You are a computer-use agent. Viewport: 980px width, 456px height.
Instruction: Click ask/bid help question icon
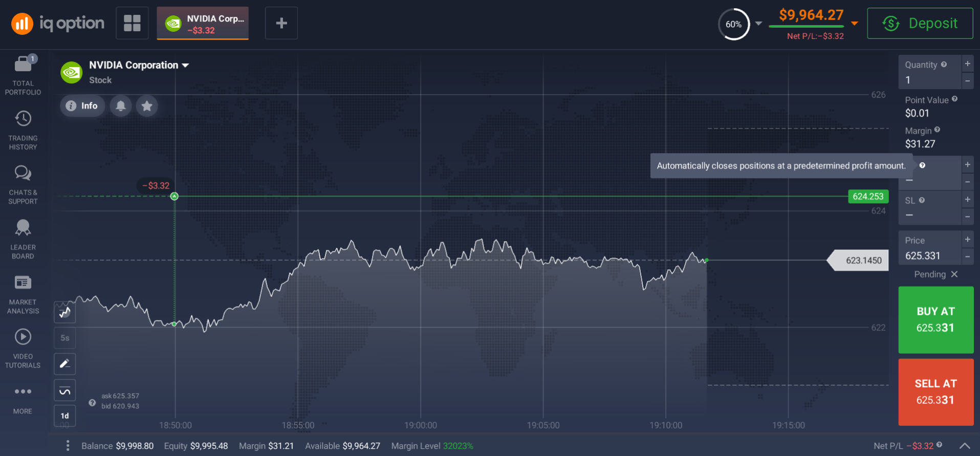(92, 403)
